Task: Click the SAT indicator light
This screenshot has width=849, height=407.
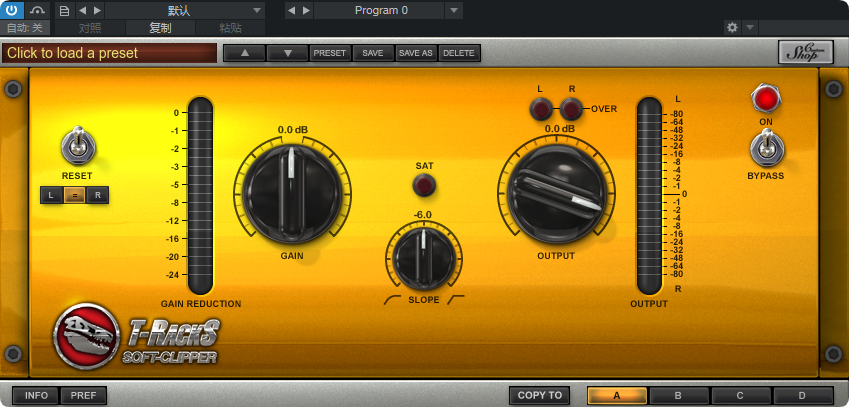Action: [x=424, y=186]
